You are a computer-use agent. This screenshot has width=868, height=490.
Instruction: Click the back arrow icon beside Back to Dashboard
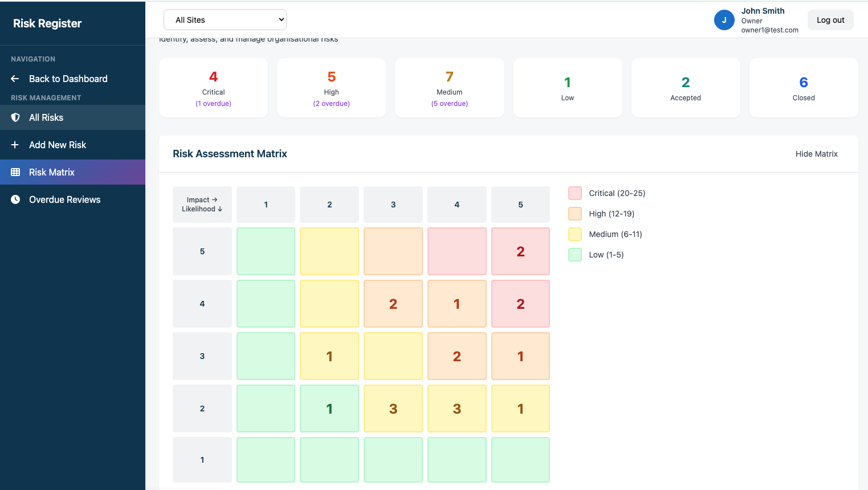click(15, 79)
